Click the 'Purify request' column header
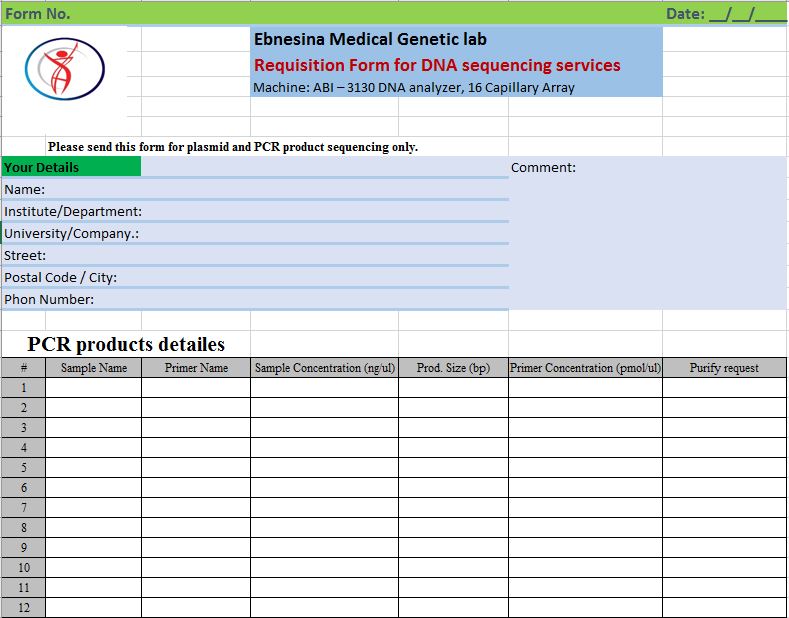789x618 pixels. coord(724,368)
